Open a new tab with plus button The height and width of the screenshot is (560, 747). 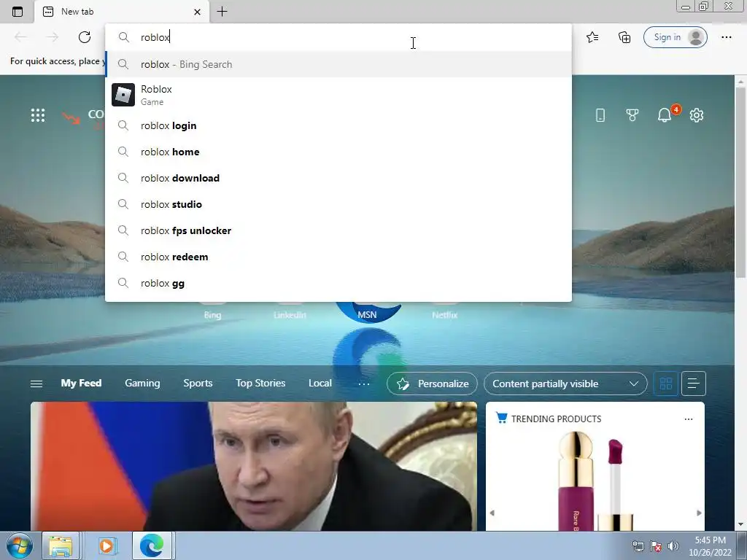pyautogui.click(x=222, y=12)
